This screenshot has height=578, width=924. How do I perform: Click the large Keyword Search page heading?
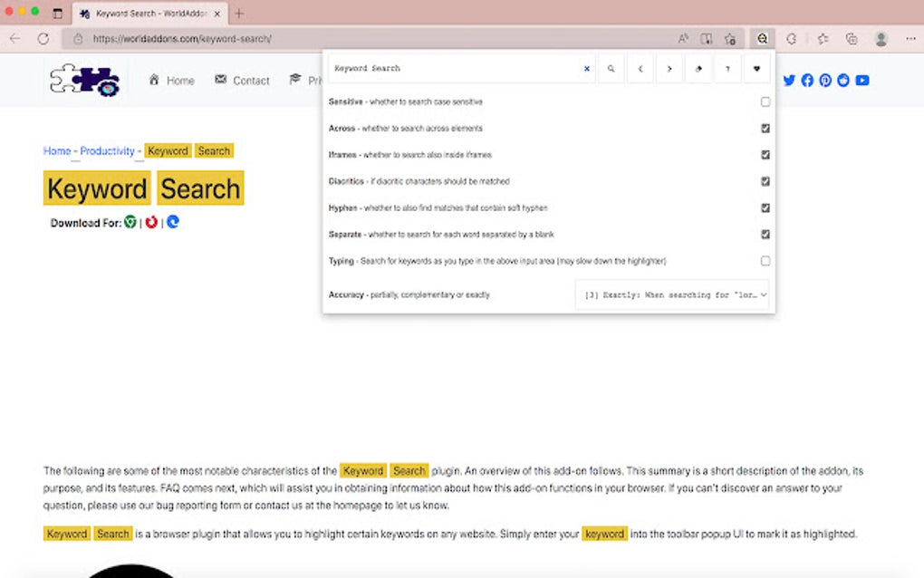click(x=144, y=188)
